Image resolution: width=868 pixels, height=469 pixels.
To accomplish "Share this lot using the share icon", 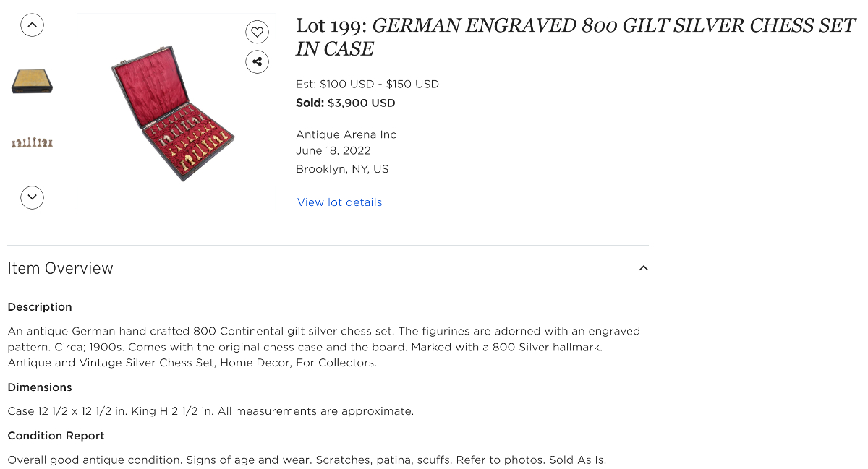I will coord(257,61).
